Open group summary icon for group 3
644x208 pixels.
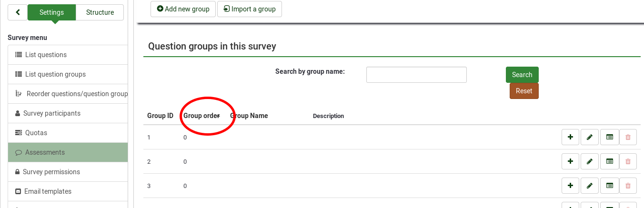pos(609,186)
